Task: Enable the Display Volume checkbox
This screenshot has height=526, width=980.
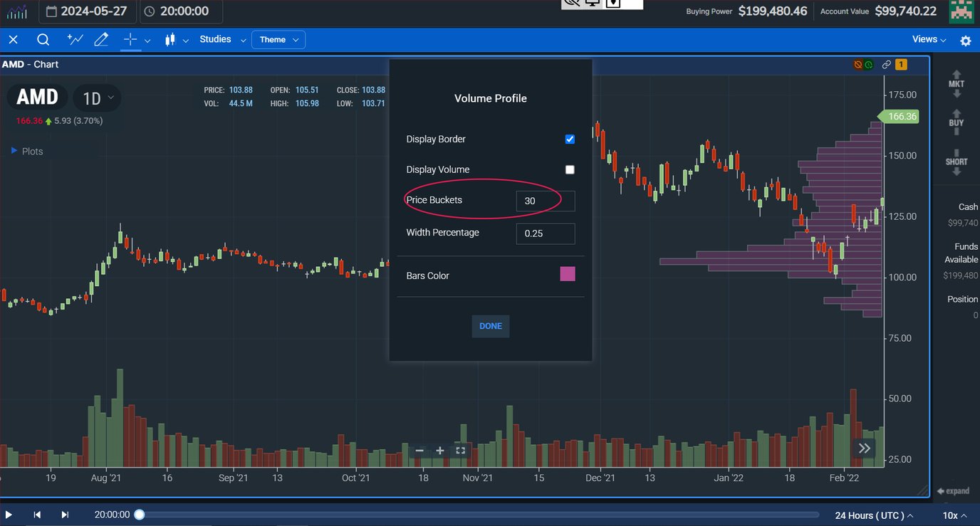Action: click(x=570, y=169)
